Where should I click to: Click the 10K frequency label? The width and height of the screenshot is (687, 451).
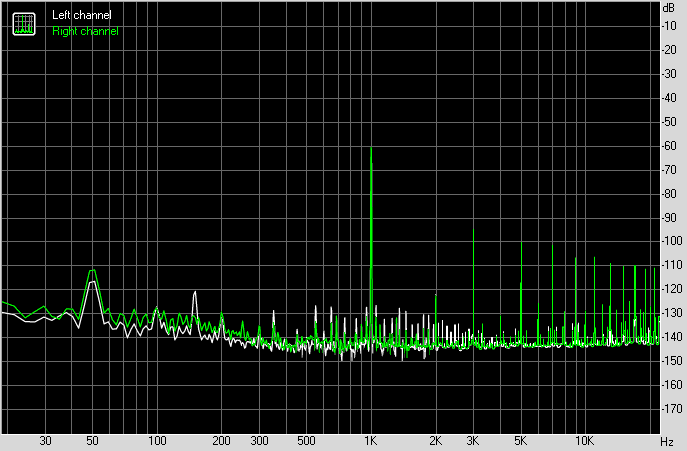pos(584,441)
